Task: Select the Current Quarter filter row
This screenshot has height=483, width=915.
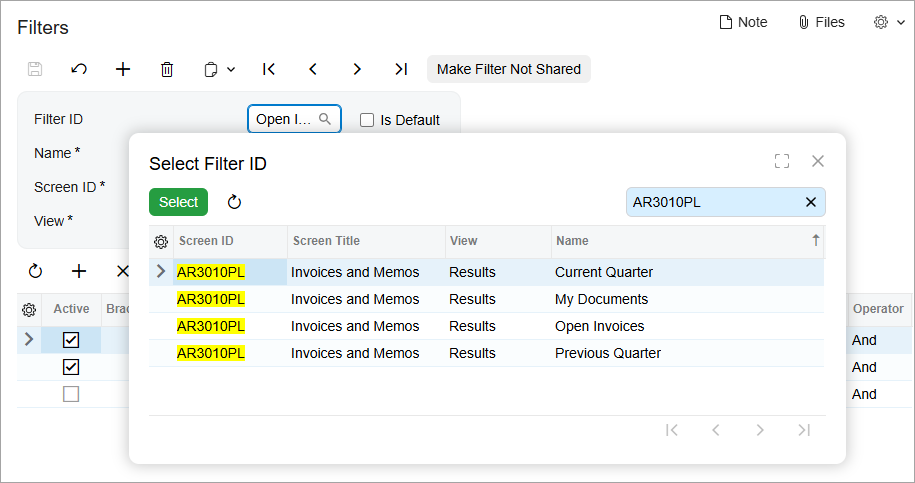Action: (487, 272)
